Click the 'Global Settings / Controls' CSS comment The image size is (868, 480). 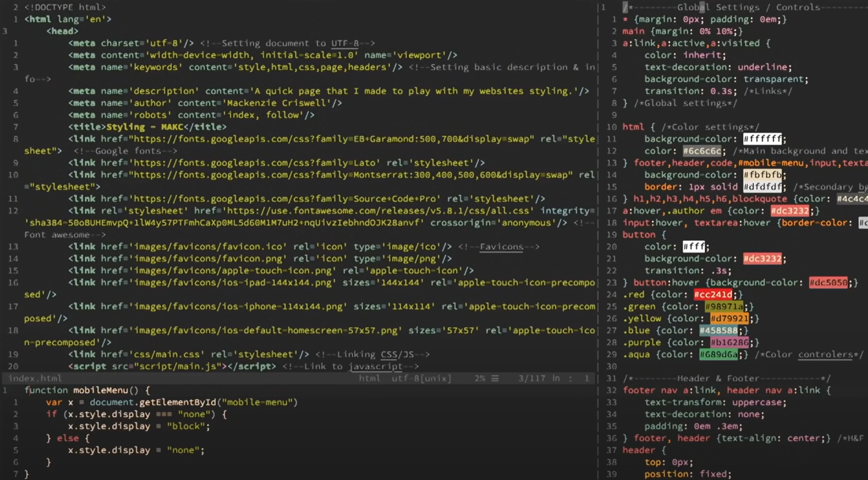[748, 7]
